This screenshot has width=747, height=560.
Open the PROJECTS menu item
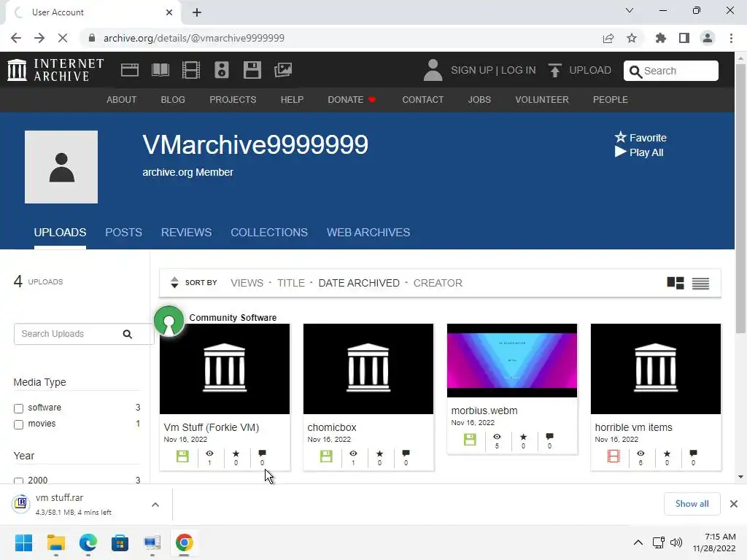233,99
